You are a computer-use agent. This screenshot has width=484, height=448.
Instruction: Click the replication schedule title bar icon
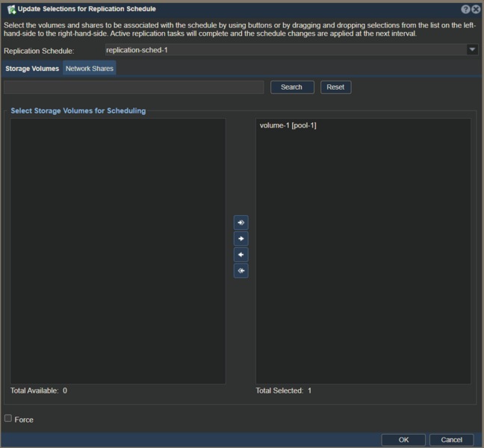11,10
